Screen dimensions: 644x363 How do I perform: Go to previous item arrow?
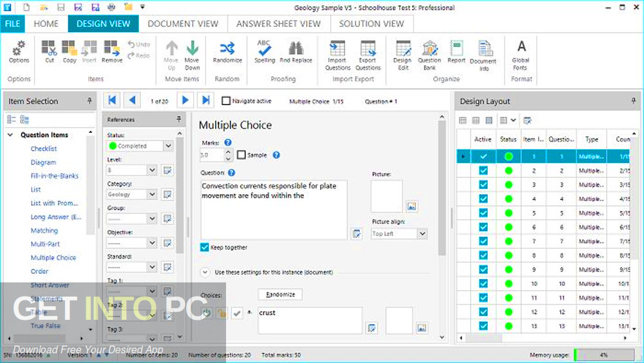(132, 100)
